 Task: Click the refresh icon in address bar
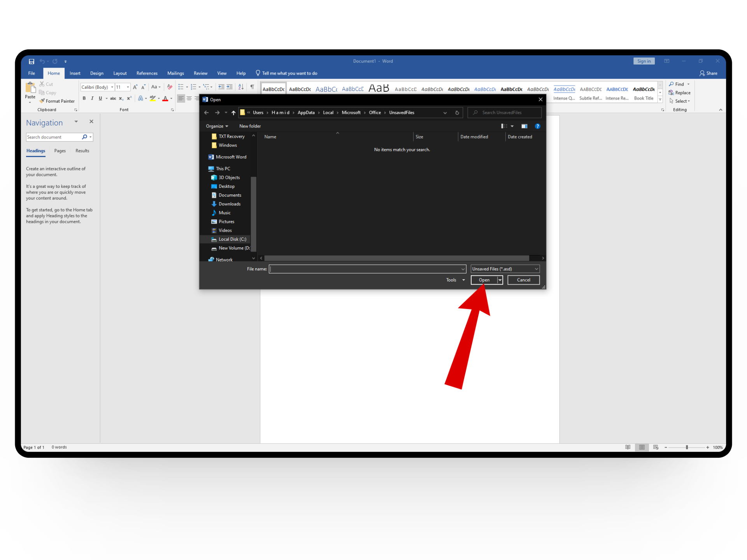pos(457,113)
